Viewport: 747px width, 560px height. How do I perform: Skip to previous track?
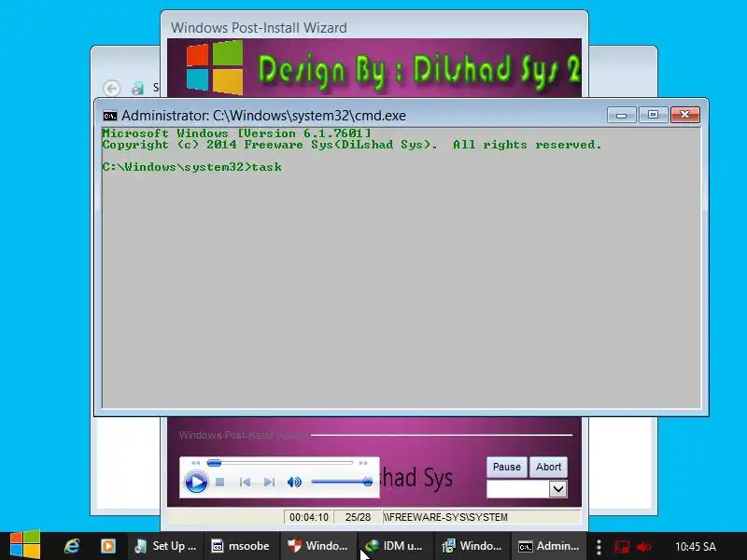(x=245, y=483)
